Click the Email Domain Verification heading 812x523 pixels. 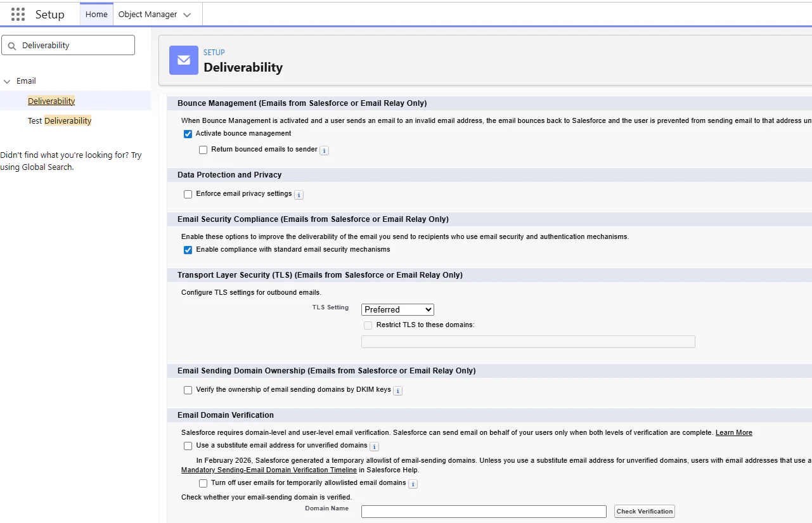click(226, 415)
